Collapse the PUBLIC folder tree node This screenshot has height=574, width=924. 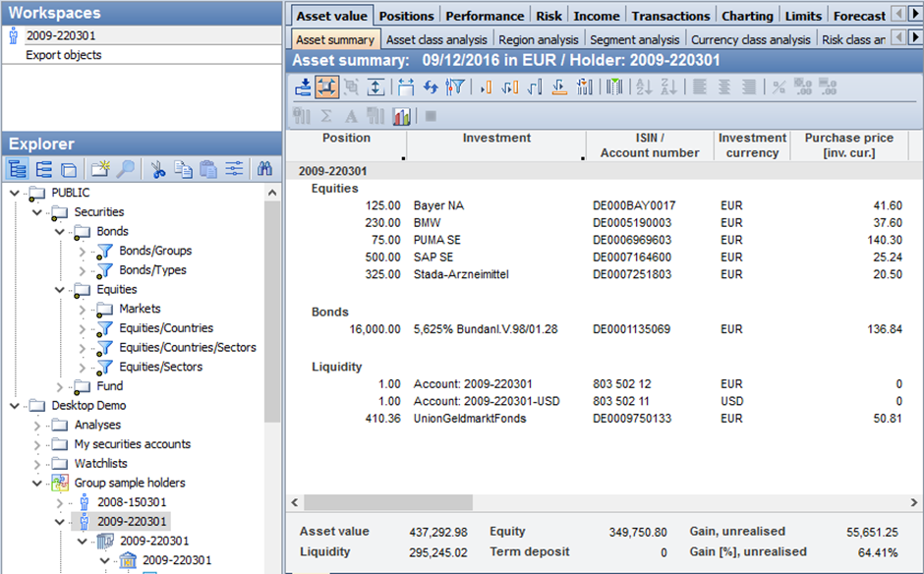[x=15, y=193]
